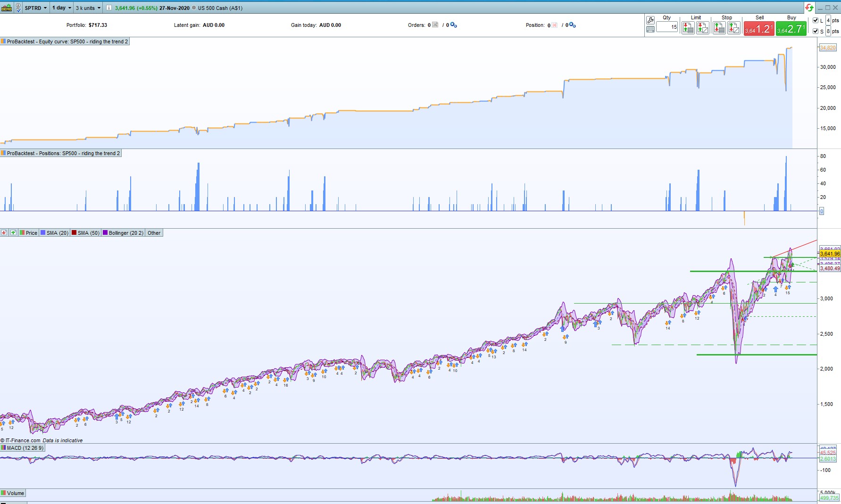This screenshot has width=841, height=504.
Task: Click the 34,820 equity axis tag
Action: click(828, 48)
